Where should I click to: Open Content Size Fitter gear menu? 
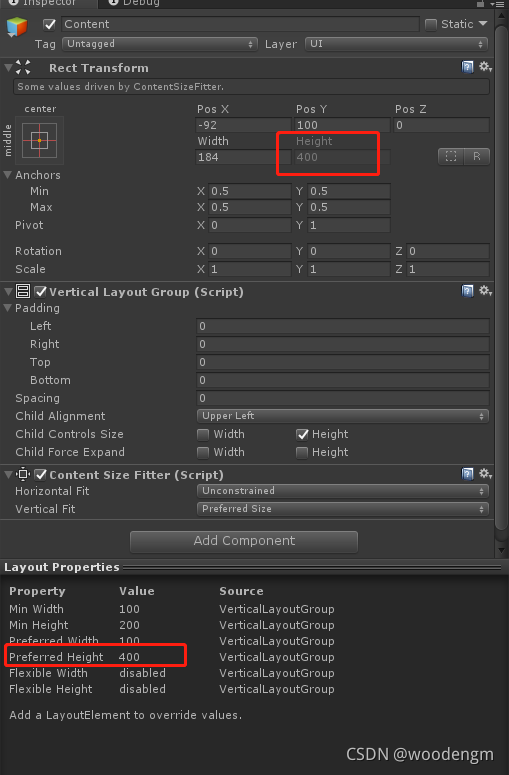pyautogui.click(x=485, y=474)
